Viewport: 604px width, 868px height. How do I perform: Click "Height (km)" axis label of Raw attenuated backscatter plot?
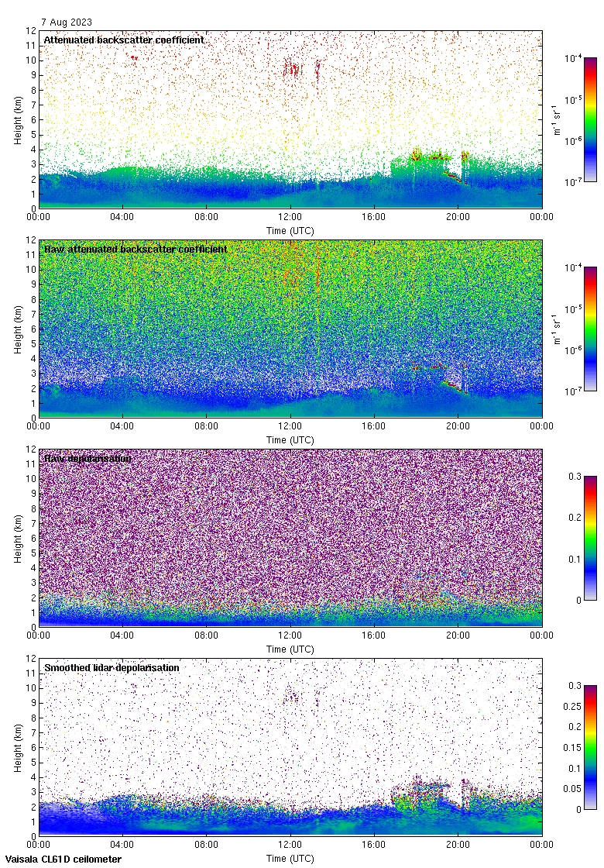click(x=19, y=329)
